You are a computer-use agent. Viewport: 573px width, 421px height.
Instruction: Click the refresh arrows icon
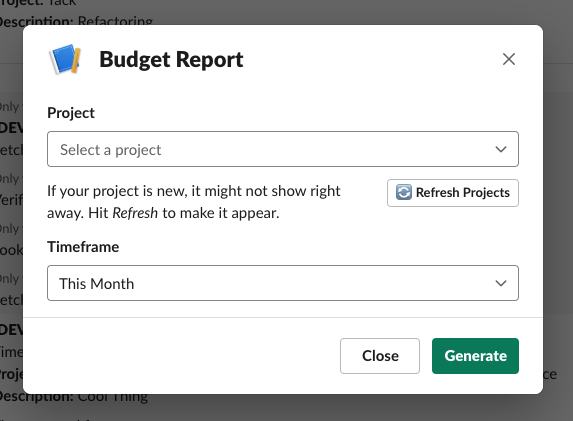[x=404, y=192]
